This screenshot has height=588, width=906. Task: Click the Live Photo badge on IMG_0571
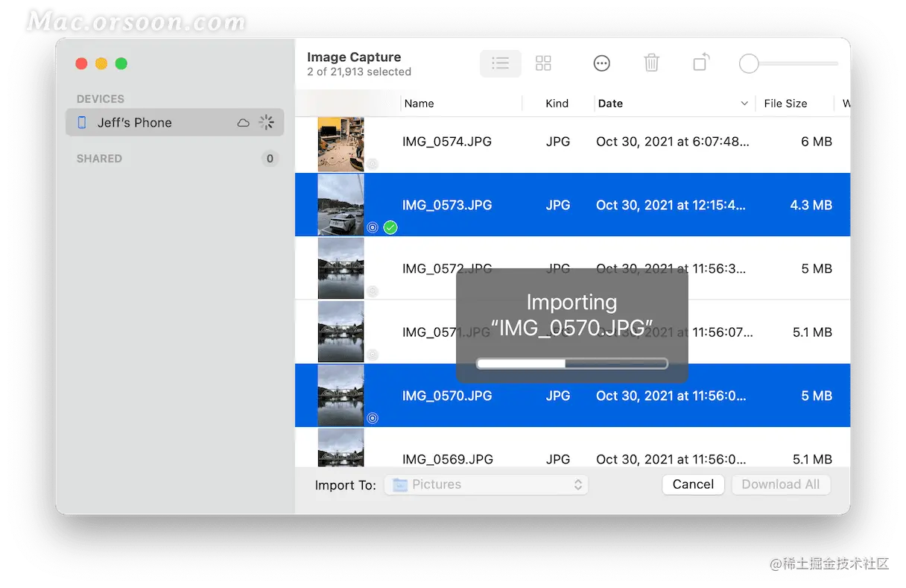[x=373, y=355]
